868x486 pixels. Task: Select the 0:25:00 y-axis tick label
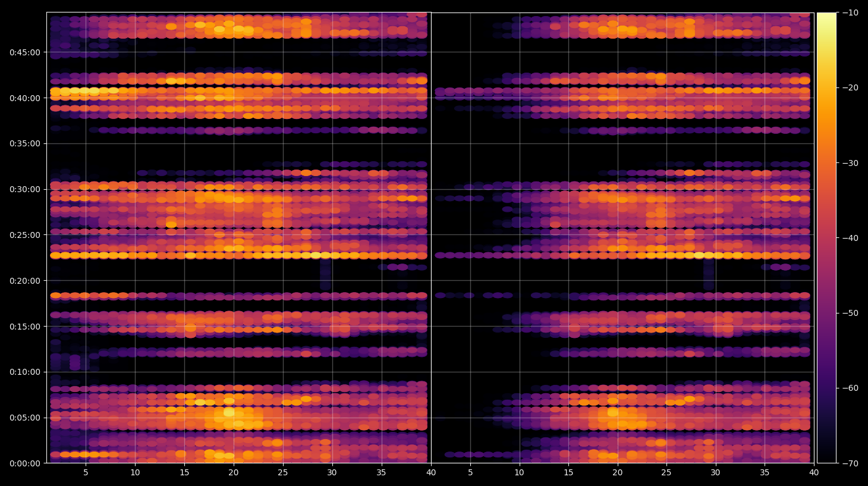pos(25,235)
